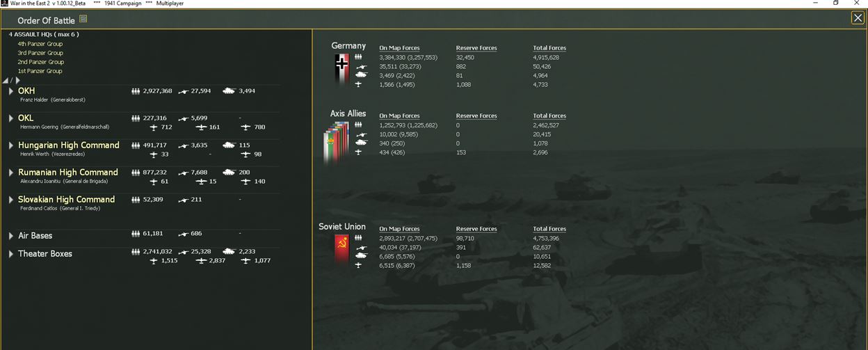Click the aircraft icon beside 712
This screenshot has width=868, height=350.
pos(155,127)
